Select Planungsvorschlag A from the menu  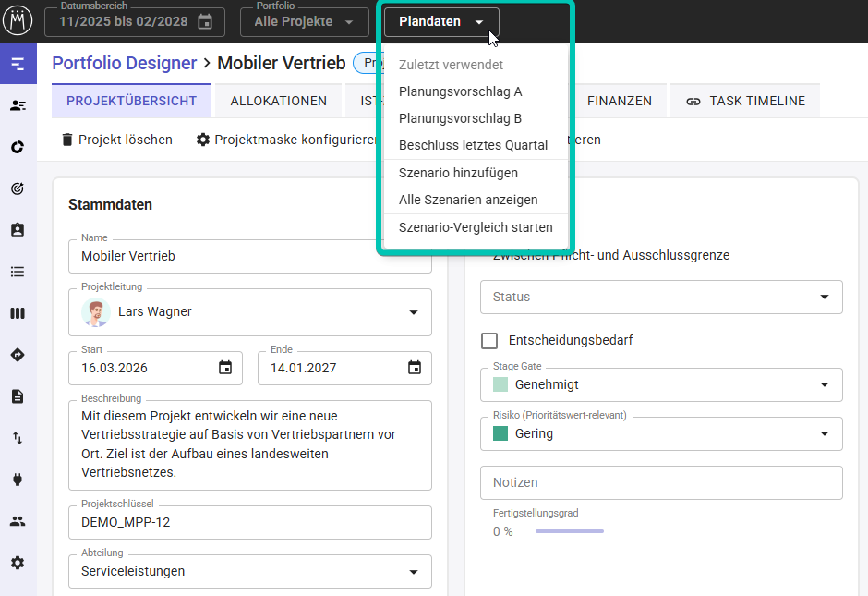click(x=460, y=91)
